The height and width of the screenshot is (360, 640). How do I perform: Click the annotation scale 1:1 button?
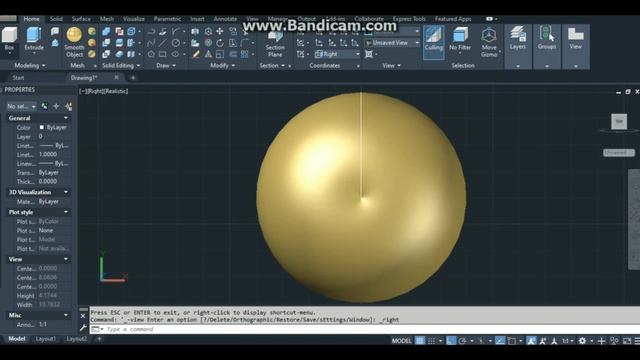click(x=567, y=340)
